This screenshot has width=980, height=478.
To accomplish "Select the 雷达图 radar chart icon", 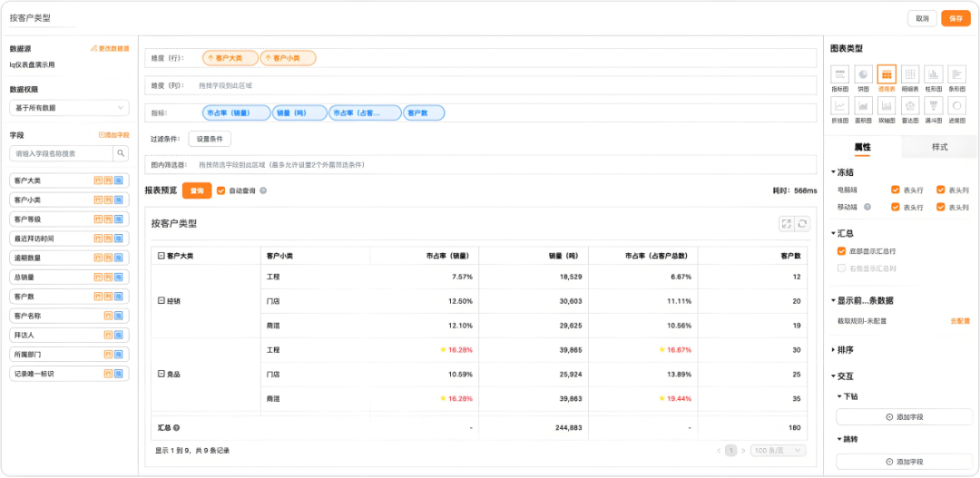I will (910, 105).
